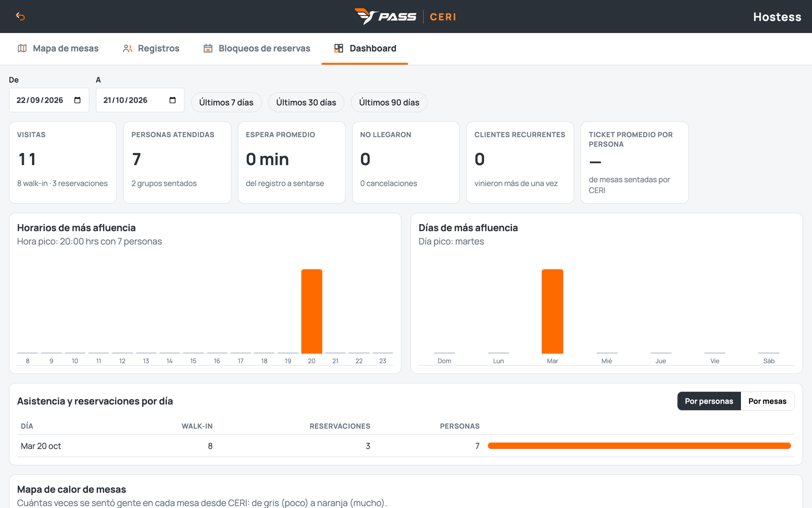Filter by Últimos 90 días
The image size is (812, 508).
(389, 102)
